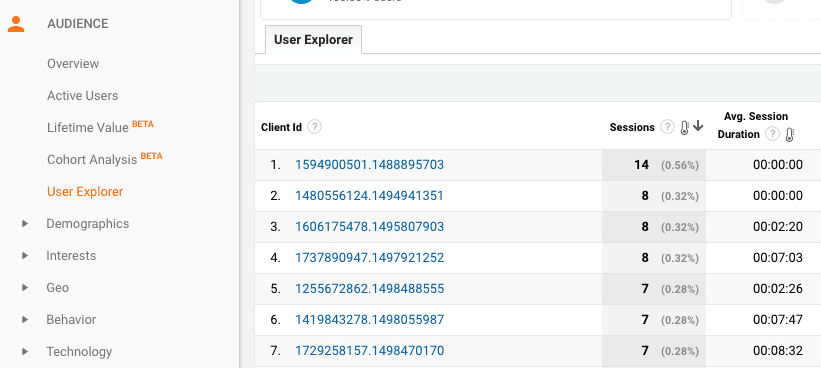Viewport: 821px width, 368px height.
Task: Select the User Explorer tab
Action: [x=313, y=40]
